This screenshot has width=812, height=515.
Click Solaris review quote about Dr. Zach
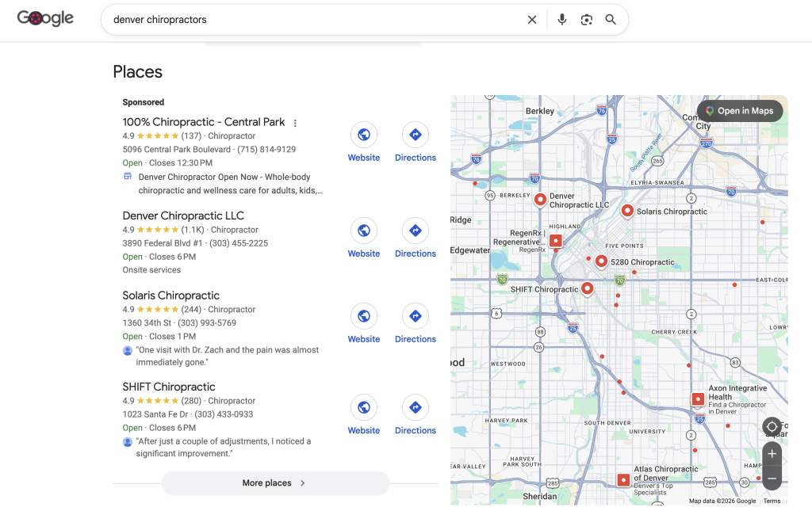228,356
